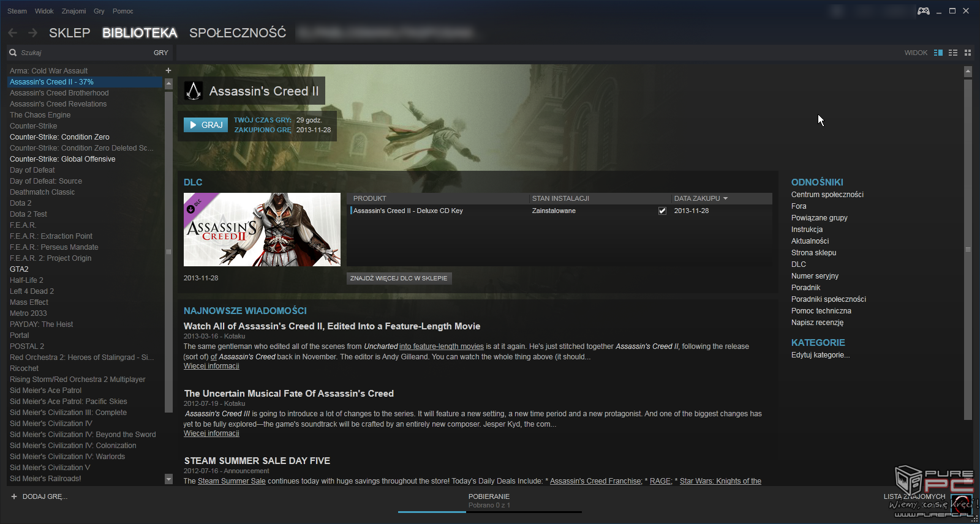Open Poradniki społeczności link
This screenshot has height=524, width=980.
tap(829, 299)
